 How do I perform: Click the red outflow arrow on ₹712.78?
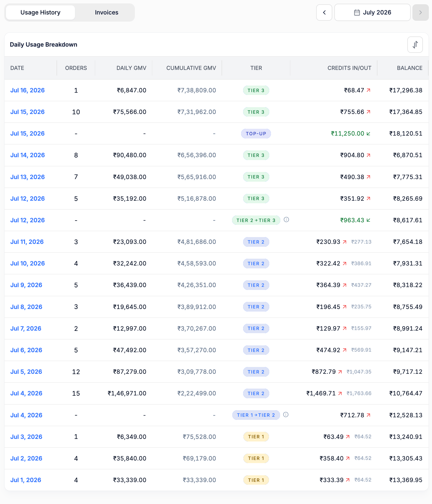[368, 415]
